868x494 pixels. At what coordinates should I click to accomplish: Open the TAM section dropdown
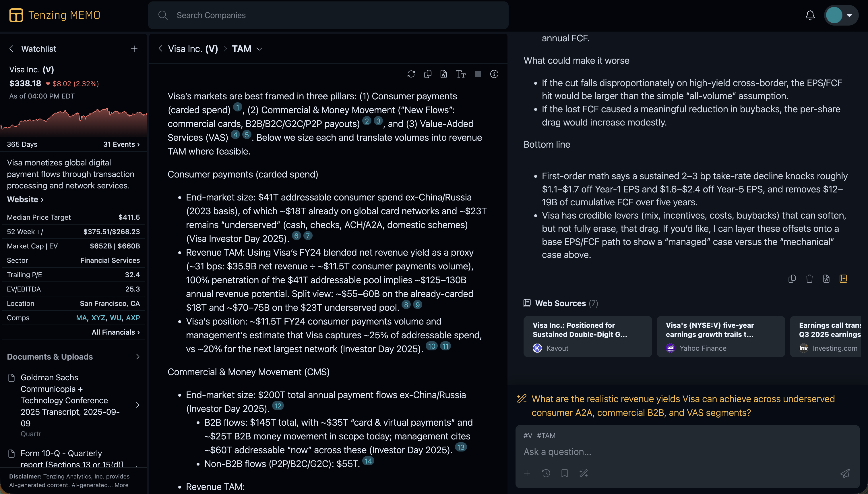(259, 49)
